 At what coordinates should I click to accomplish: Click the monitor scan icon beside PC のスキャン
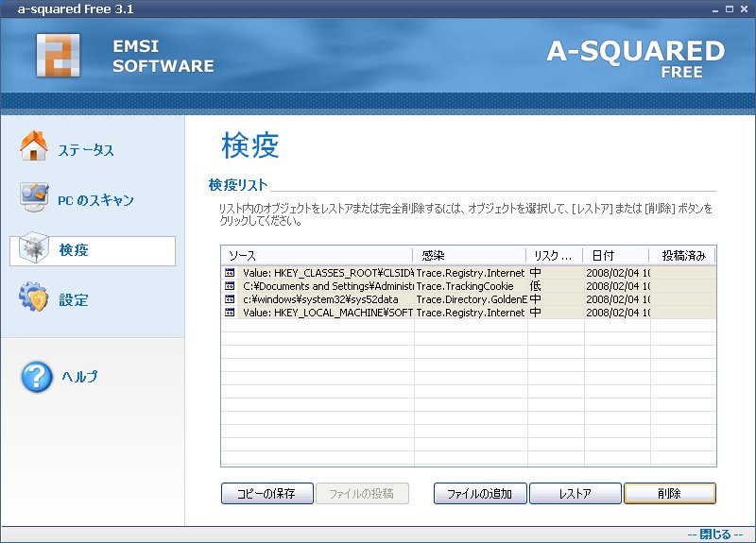point(34,196)
